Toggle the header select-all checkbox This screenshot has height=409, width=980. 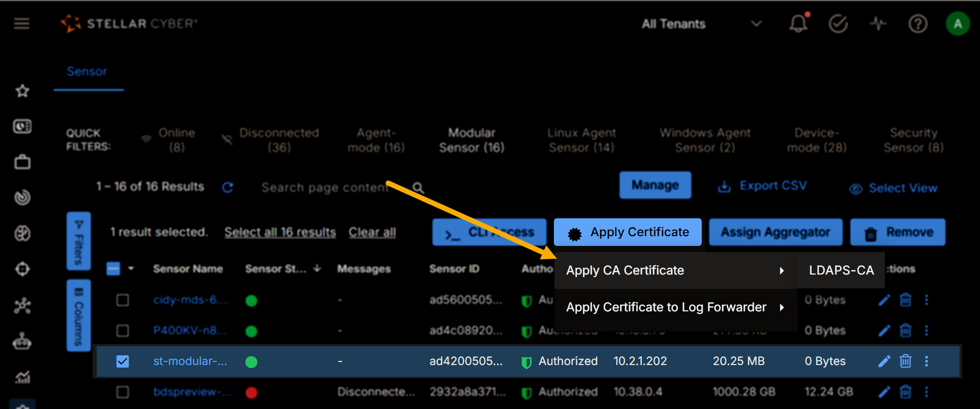coord(113,269)
